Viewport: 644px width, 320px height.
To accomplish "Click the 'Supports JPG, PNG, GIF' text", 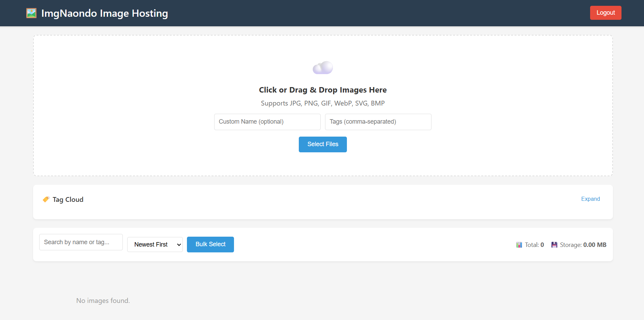I will click(x=323, y=103).
